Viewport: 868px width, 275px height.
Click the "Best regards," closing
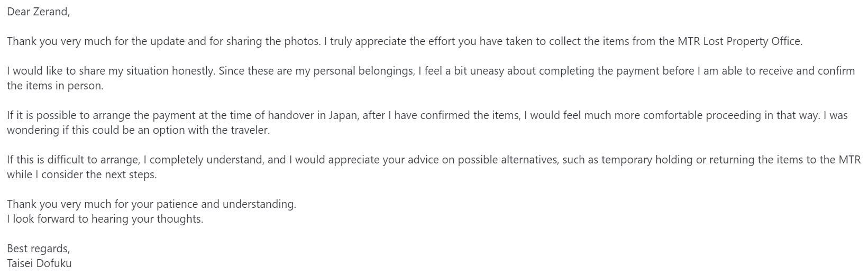[38, 249]
